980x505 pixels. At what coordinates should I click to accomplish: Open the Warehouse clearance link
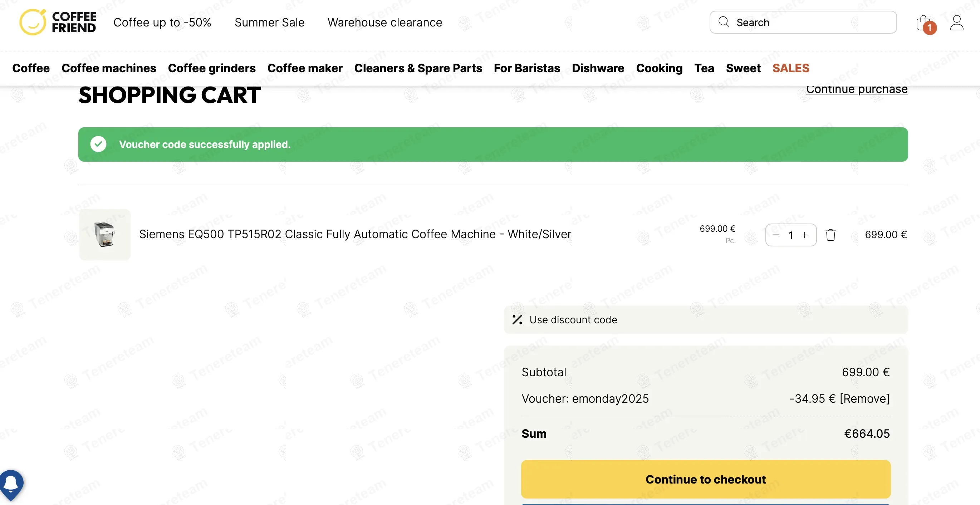coord(384,23)
